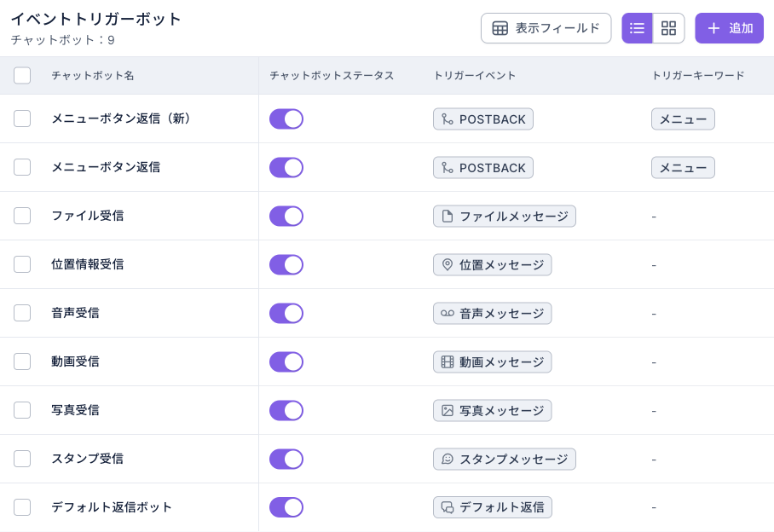The height and width of the screenshot is (532, 774).
Task: Check the ファイル受信 row checkbox
Action: point(22,216)
